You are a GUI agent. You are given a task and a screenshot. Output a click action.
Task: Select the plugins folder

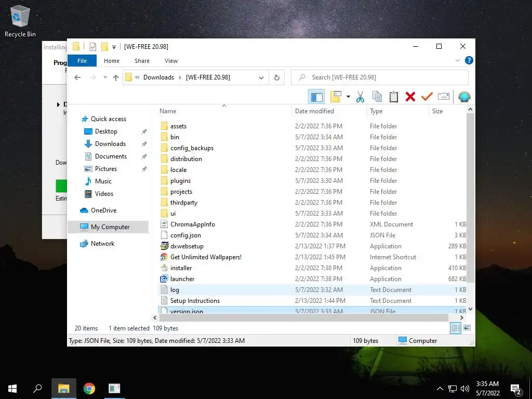coord(180,181)
